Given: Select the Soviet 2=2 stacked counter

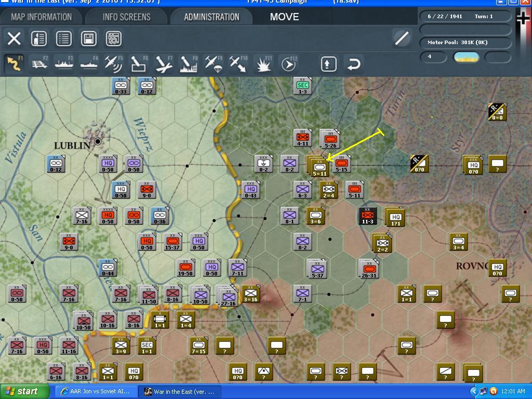Looking at the screenshot, I should 382,243.
